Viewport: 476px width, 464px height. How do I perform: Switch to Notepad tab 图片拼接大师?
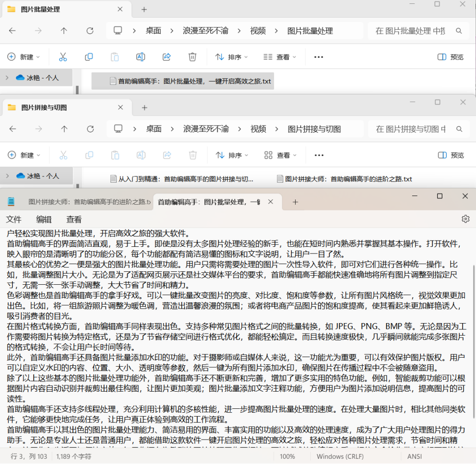point(89,202)
